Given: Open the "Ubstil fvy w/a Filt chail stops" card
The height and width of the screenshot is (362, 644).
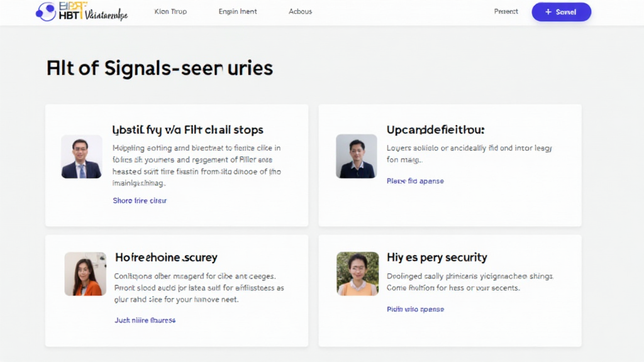Looking at the screenshot, I should tap(176, 165).
